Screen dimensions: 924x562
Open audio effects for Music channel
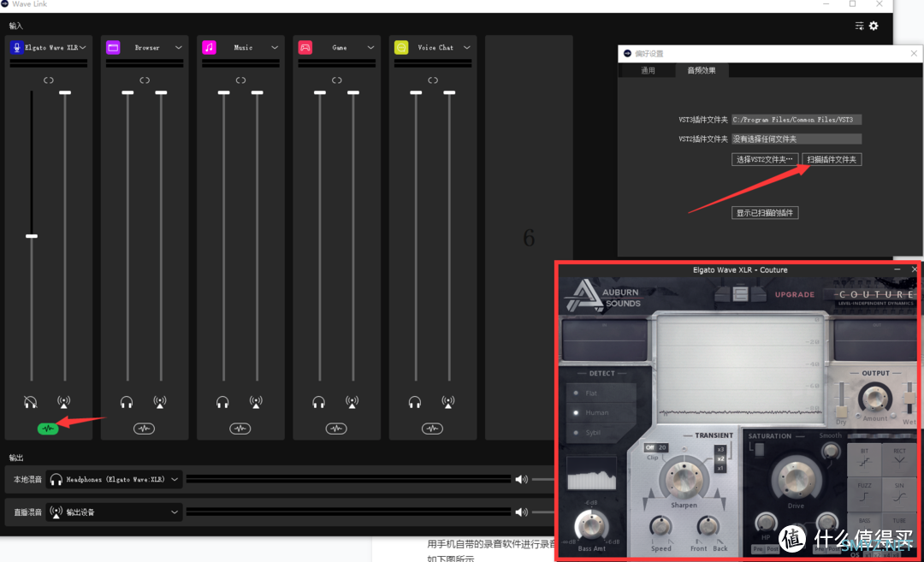pyautogui.click(x=240, y=429)
